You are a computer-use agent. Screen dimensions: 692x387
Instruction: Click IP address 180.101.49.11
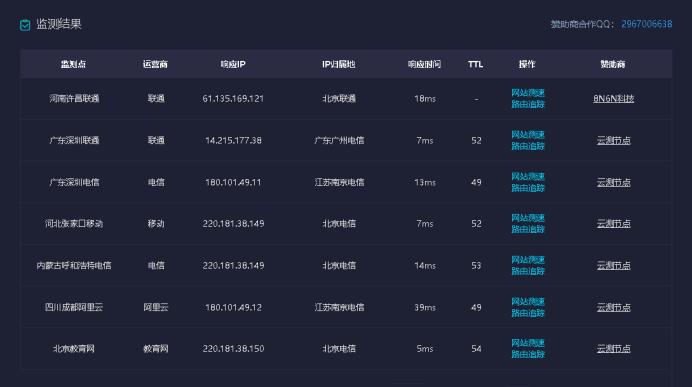[233, 182]
